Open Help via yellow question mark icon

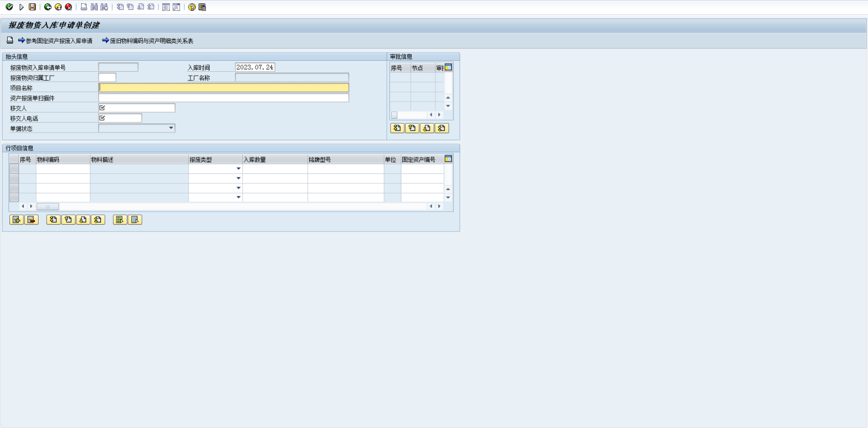pyautogui.click(x=191, y=7)
